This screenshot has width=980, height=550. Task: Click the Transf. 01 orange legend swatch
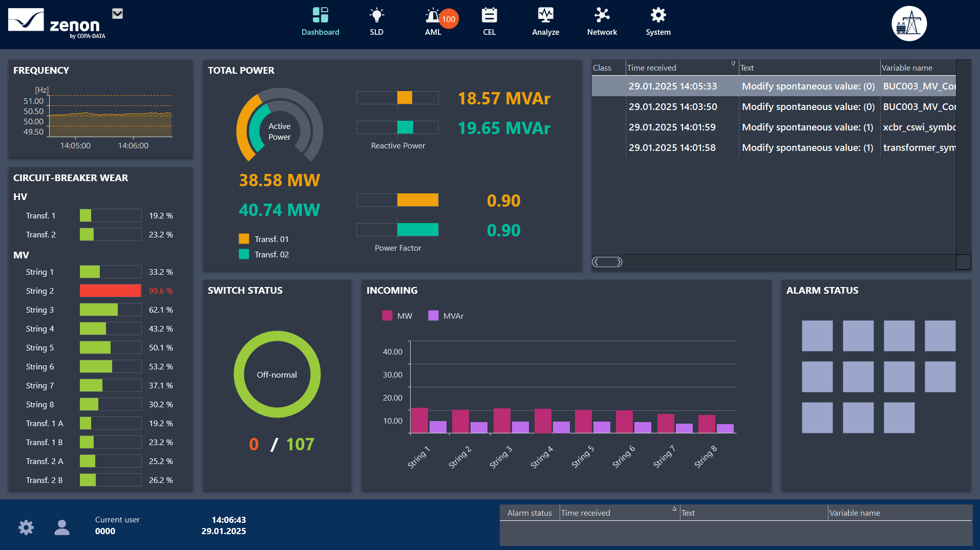point(244,239)
